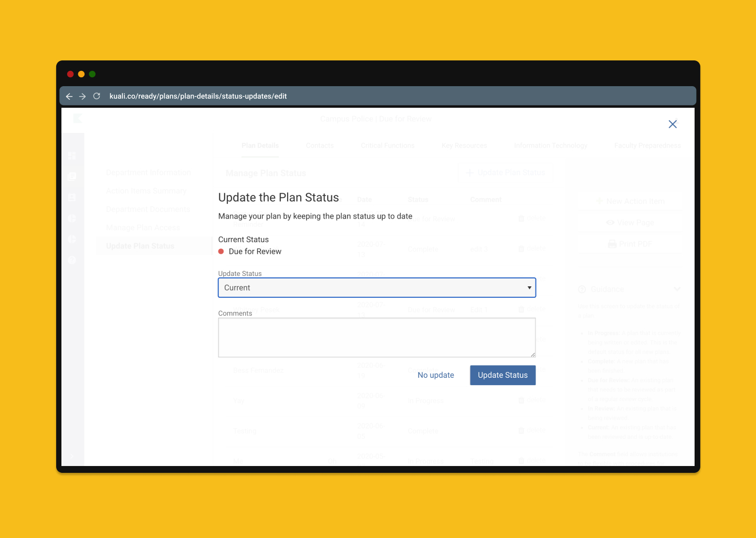Reload the page in the browser
The height and width of the screenshot is (538, 756).
pos(97,96)
